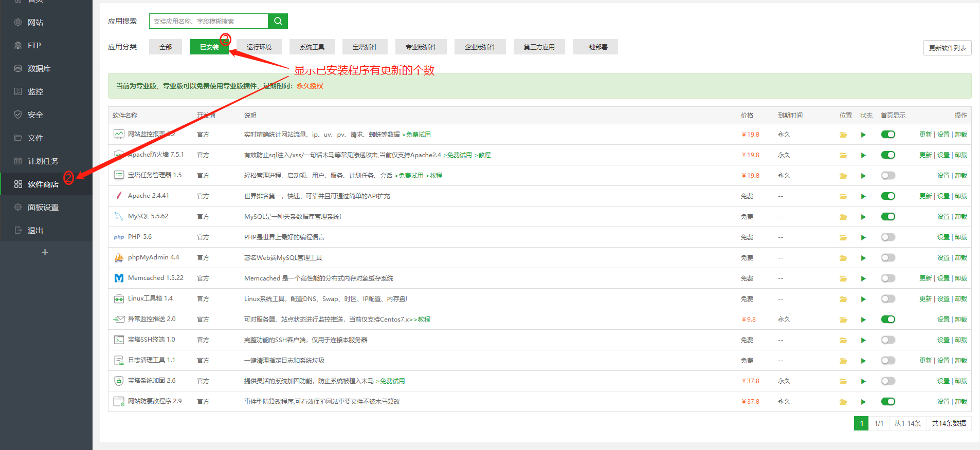Click status play icon for PHP-5.6
Image resolution: width=980 pixels, height=450 pixels.
point(863,237)
